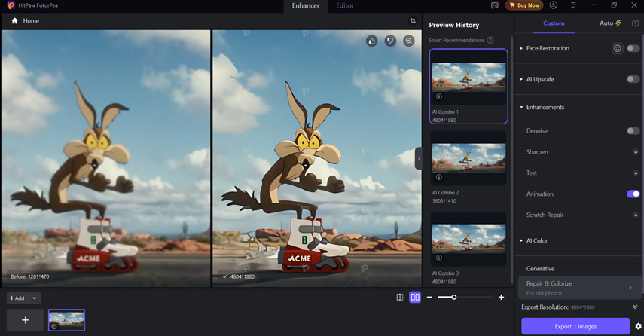Select AI Combo 3 preview thumbnail
This screenshot has width=644, height=336.
(x=469, y=239)
